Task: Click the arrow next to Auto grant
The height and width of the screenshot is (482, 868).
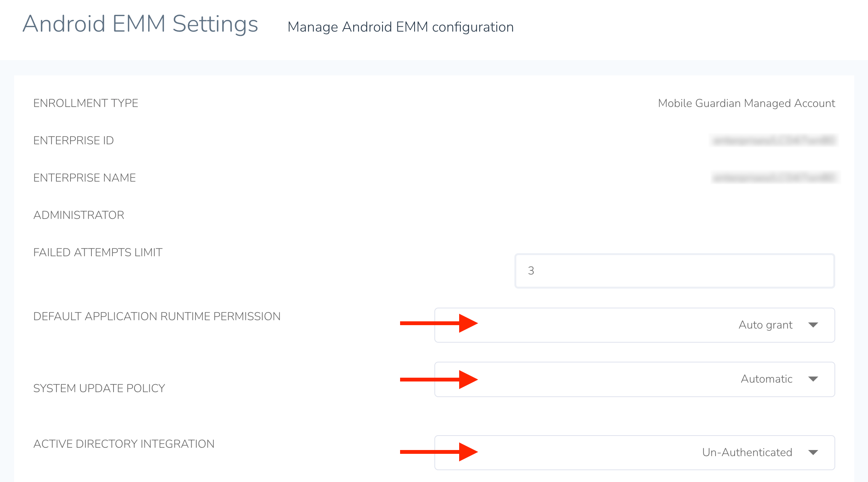Action: [x=813, y=325]
